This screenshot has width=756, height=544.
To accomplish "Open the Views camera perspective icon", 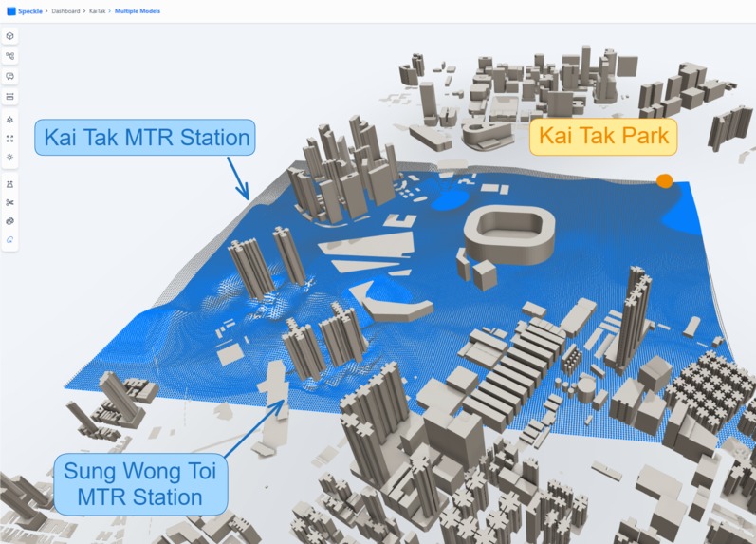I will coord(9,120).
